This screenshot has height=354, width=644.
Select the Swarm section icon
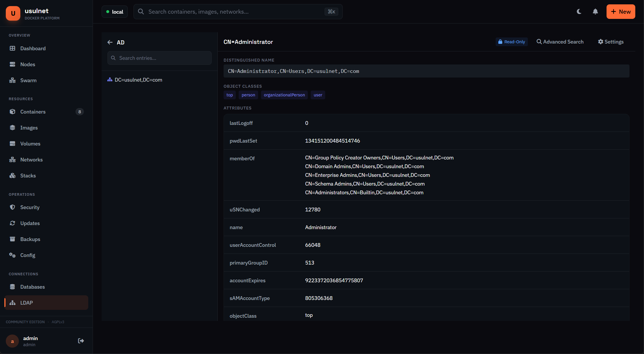tap(12, 80)
